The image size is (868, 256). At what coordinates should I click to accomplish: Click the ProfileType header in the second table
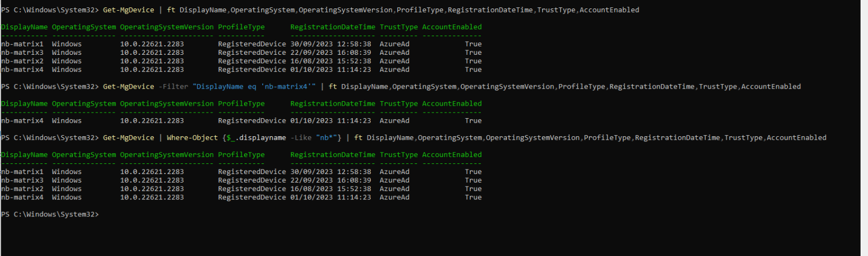(241, 104)
